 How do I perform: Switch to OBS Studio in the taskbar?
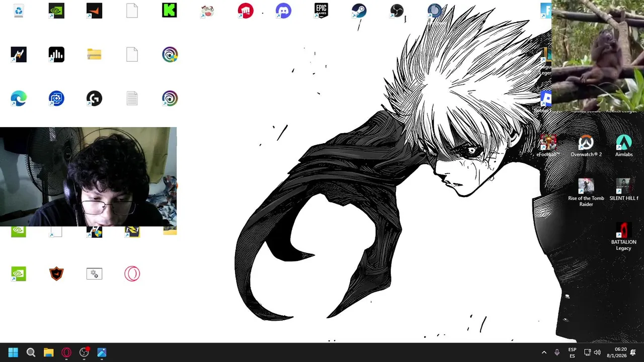click(84, 352)
